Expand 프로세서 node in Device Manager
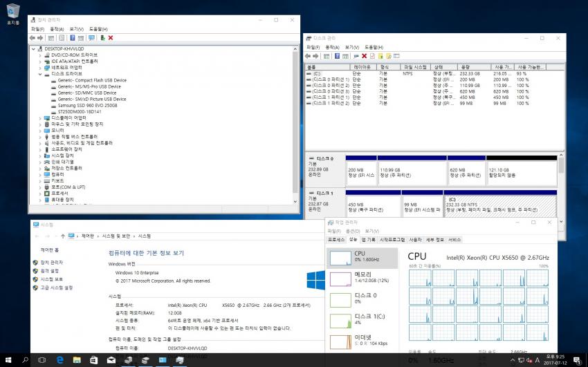 [x=40, y=194]
